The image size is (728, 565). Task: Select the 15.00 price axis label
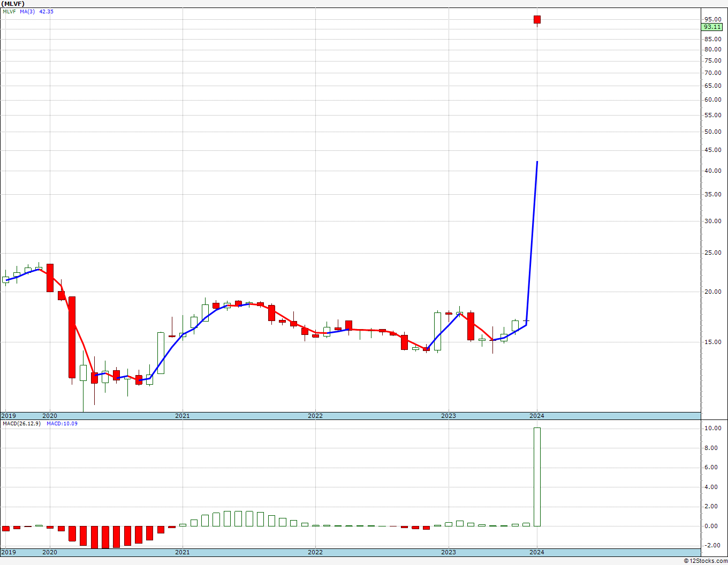click(x=712, y=342)
